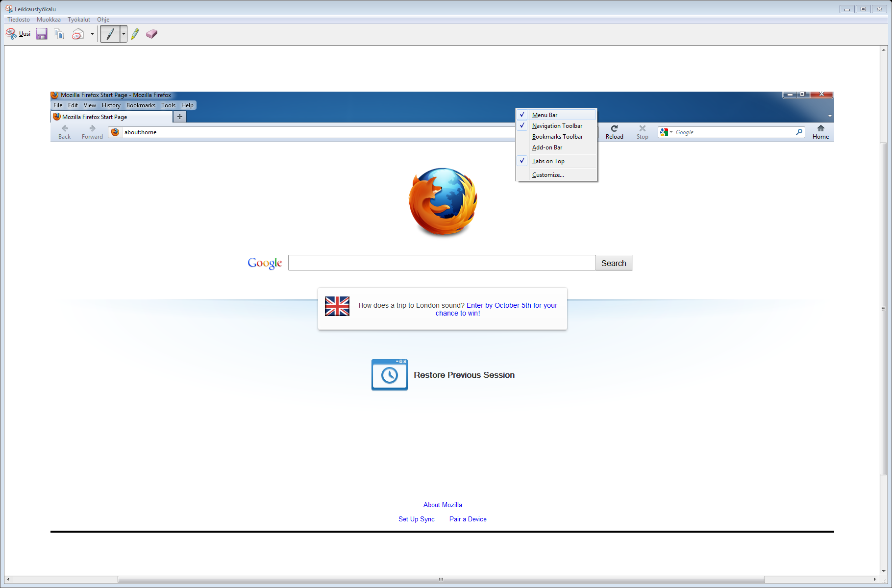
Task: Click the scroll up arrow
Action: tap(883, 49)
